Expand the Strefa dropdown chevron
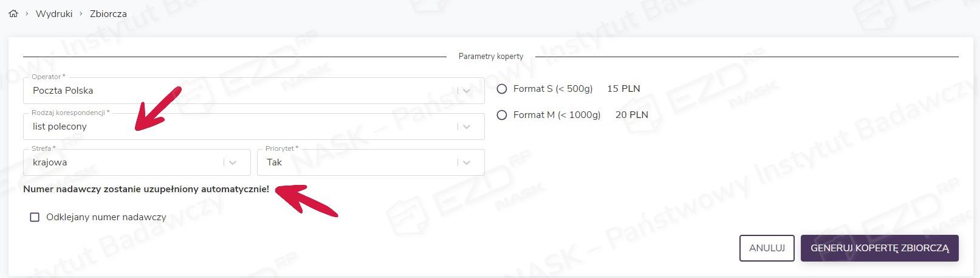Screen dimensions: 980x278 pyautogui.click(x=233, y=162)
